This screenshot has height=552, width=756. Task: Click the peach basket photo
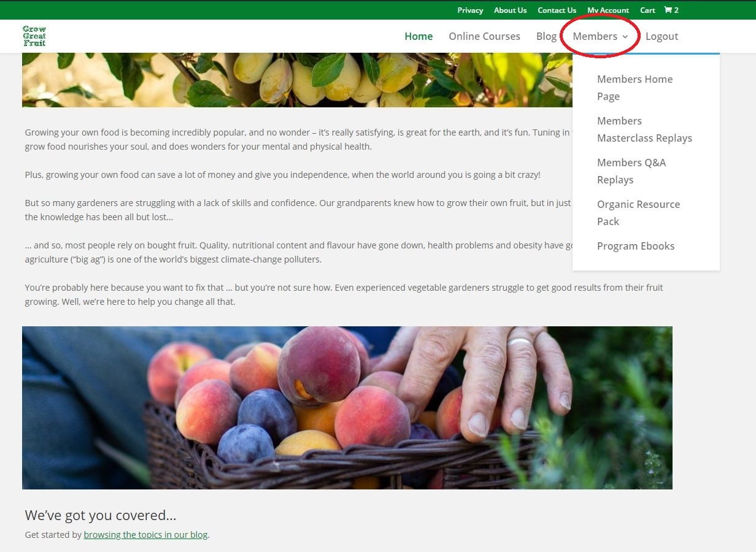[x=347, y=408]
